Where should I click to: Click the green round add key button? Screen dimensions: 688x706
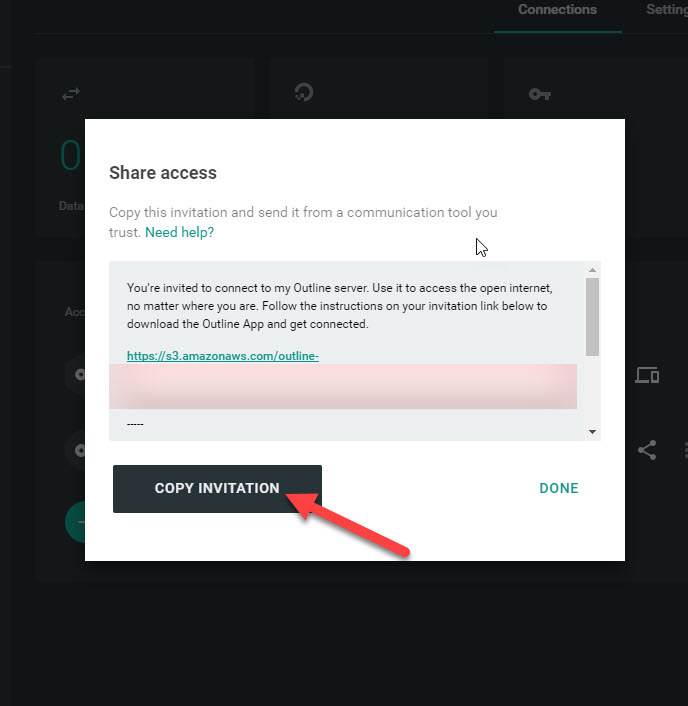tap(76, 522)
